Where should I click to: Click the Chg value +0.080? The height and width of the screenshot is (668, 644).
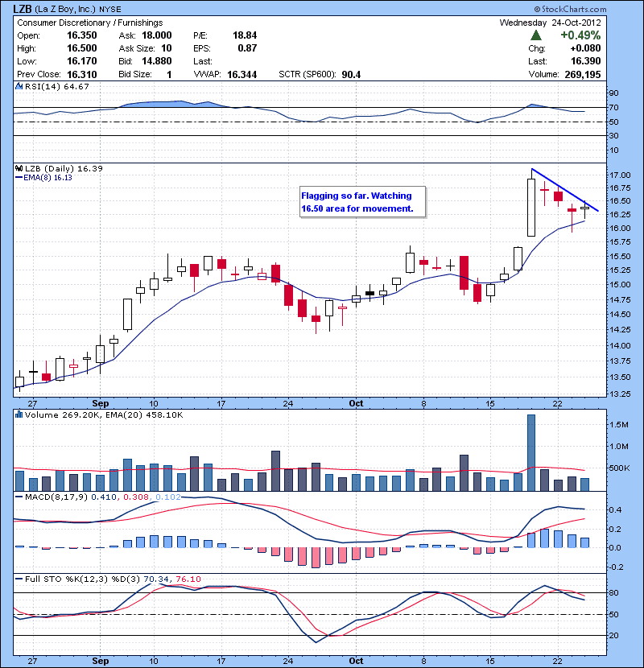pyautogui.click(x=585, y=48)
